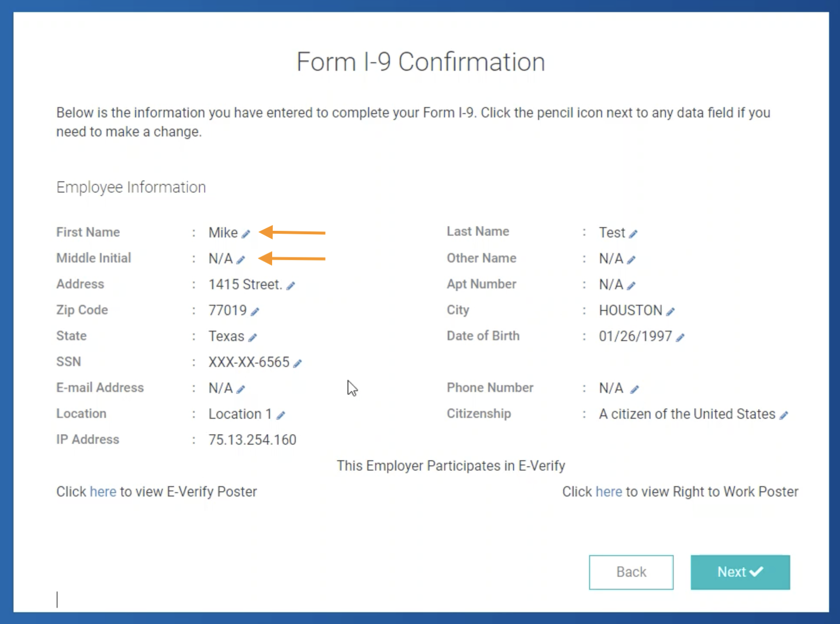Edit the Address field pencil icon
Image resolution: width=840 pixels, height=624 pixels.
pyautogui.click(x=291, y=286)
